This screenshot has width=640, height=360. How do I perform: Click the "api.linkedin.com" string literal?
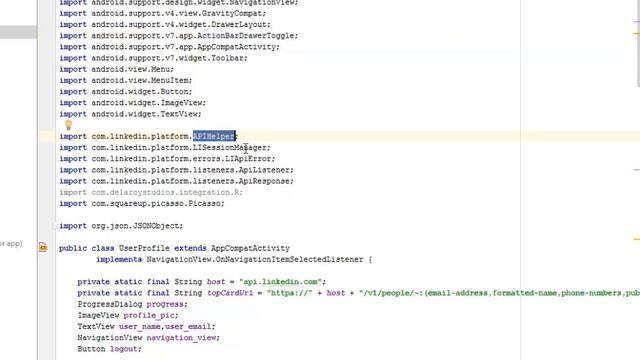(280, 282)
